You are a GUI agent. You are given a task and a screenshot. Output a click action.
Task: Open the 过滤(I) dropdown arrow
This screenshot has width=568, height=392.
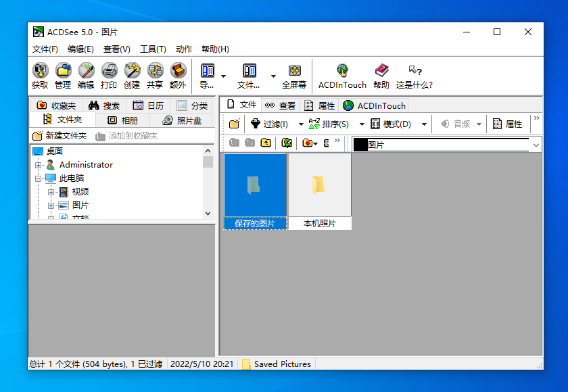coord(301,124)
